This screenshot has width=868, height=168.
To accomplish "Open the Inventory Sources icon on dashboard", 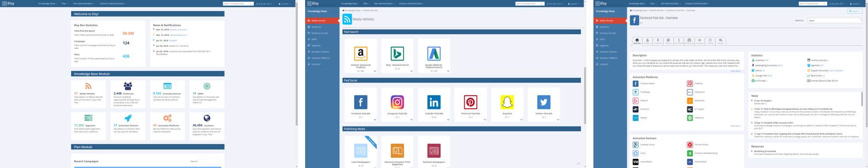I will tap(167, 86).
